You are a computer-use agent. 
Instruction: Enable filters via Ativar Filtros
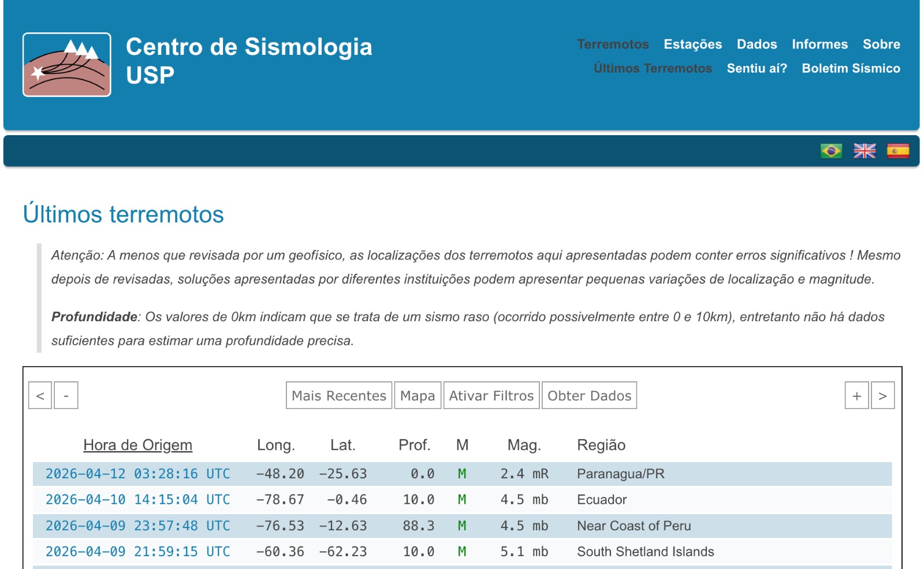coord(491,396)
